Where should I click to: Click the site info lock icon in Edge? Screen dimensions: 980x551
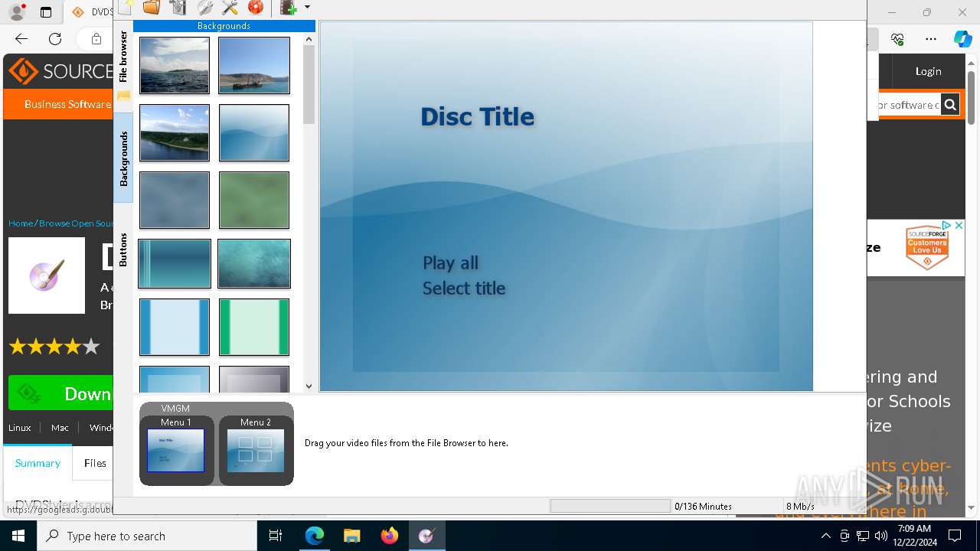[x=96, y=39]
